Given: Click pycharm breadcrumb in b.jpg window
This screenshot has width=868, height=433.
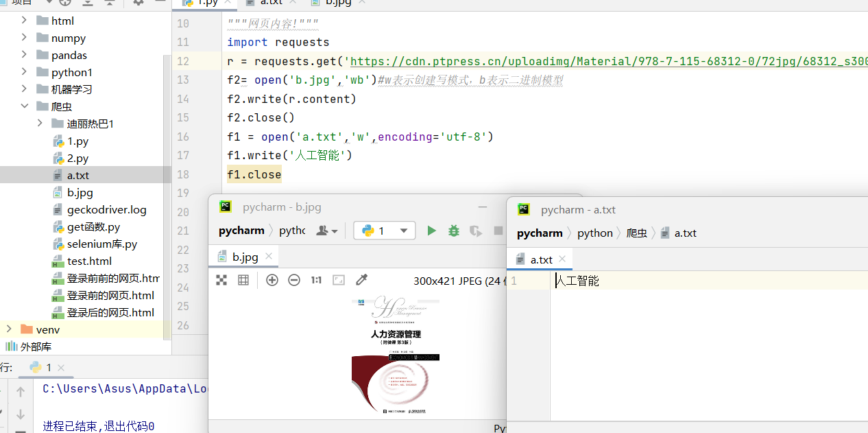Looking at the screenshot, I should tap(241, 231).
